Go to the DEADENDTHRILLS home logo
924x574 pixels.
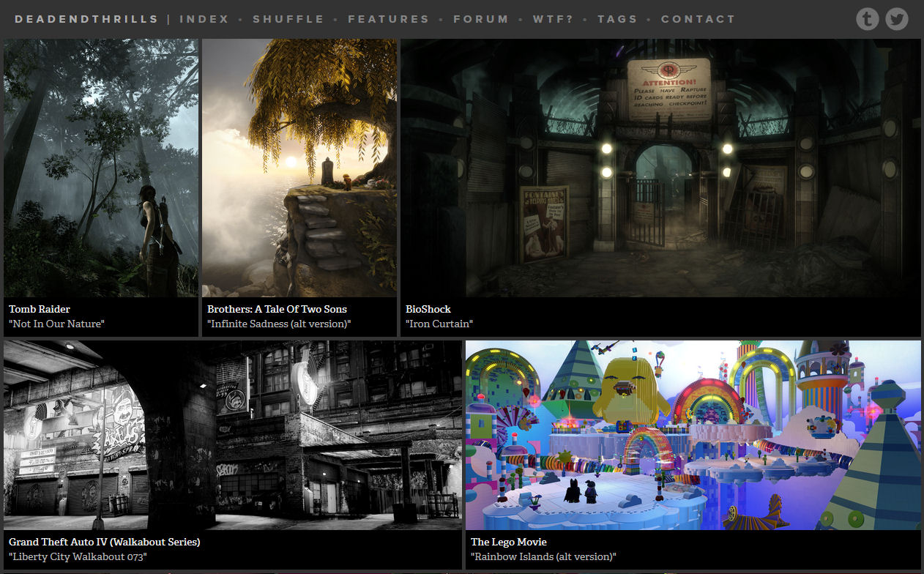tap(86, 19)
